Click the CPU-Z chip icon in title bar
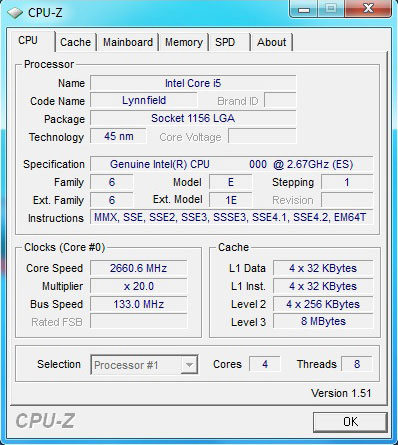Viewport: 398px width, 445px height. pyautogui.click(x=15, y=13)
